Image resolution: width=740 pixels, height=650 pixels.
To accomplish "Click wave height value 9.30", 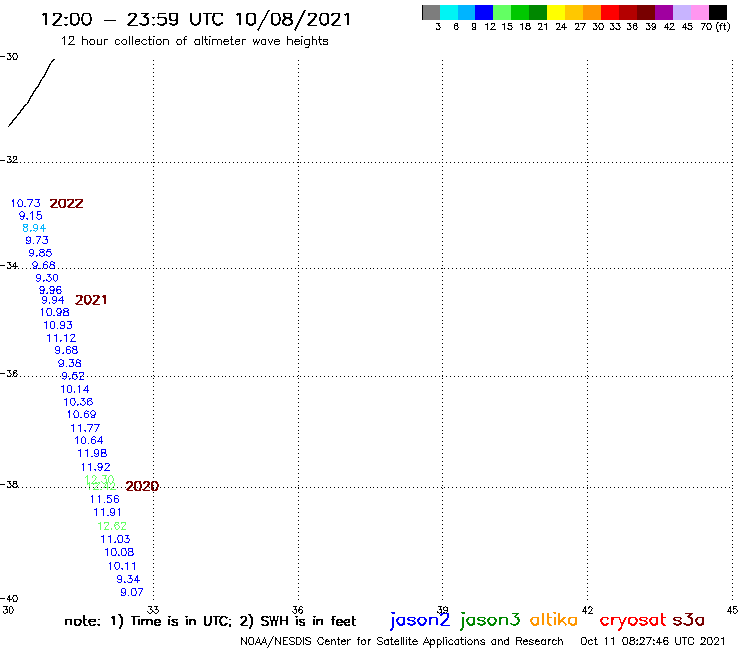I will [x=47, y=278].
